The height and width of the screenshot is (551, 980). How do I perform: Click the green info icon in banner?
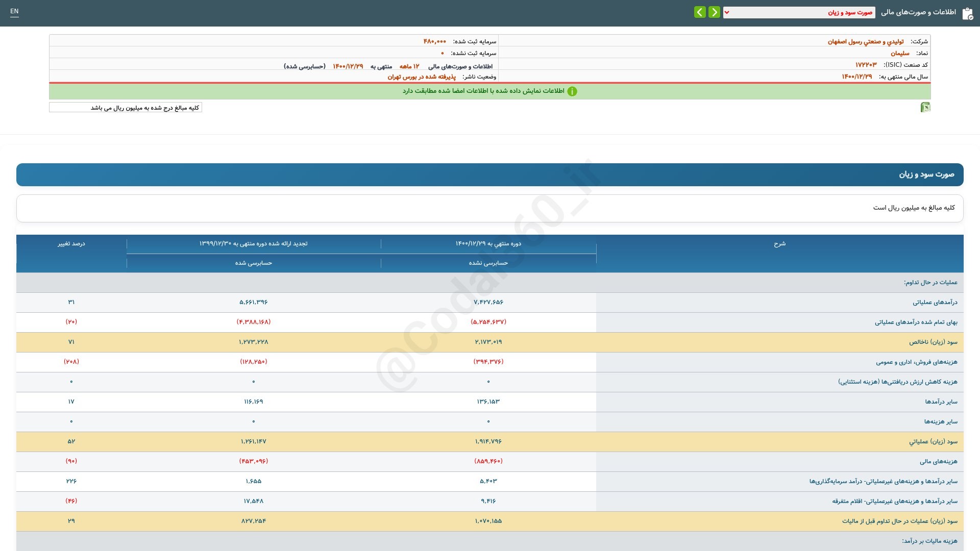tap(572, 91)
